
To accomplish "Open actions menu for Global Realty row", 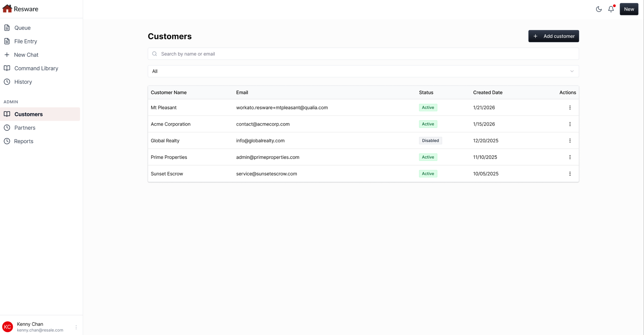I will coord(570,141).
